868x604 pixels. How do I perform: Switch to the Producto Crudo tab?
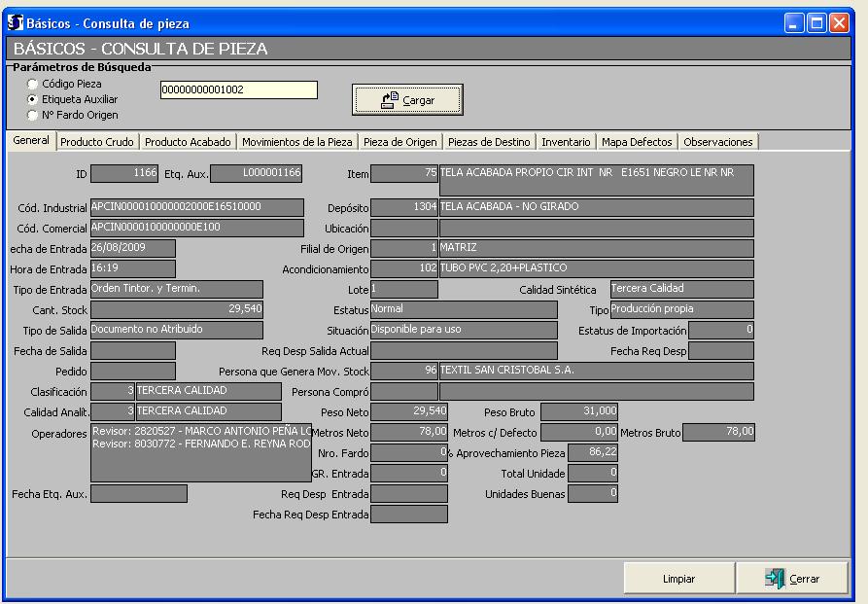[97, 142]
